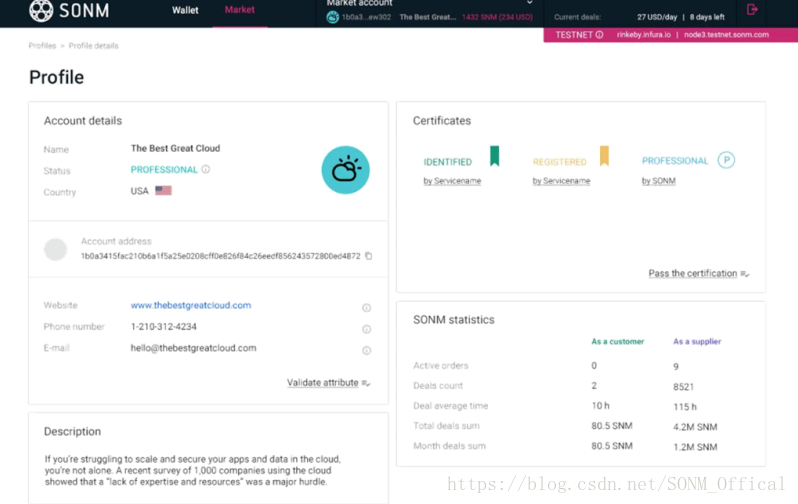The image size is (798, 504).
Task: Click the Profile details breadcrumb
Action: pos(94,46)
